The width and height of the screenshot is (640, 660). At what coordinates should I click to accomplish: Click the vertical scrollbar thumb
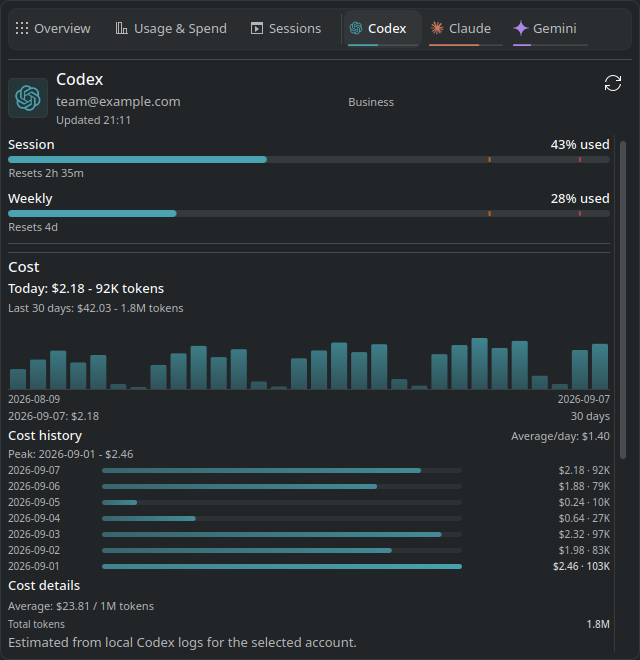click(623, 300)
